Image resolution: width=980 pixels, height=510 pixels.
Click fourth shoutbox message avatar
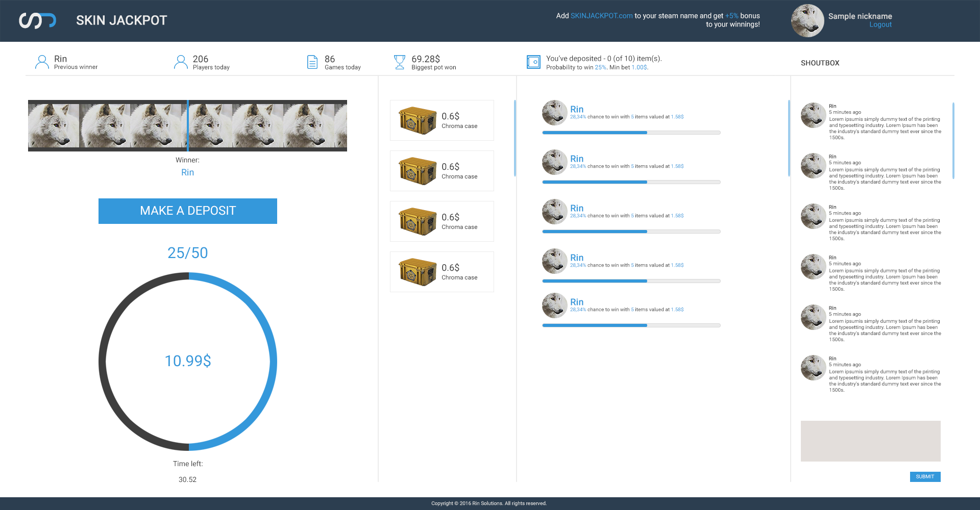814,267
